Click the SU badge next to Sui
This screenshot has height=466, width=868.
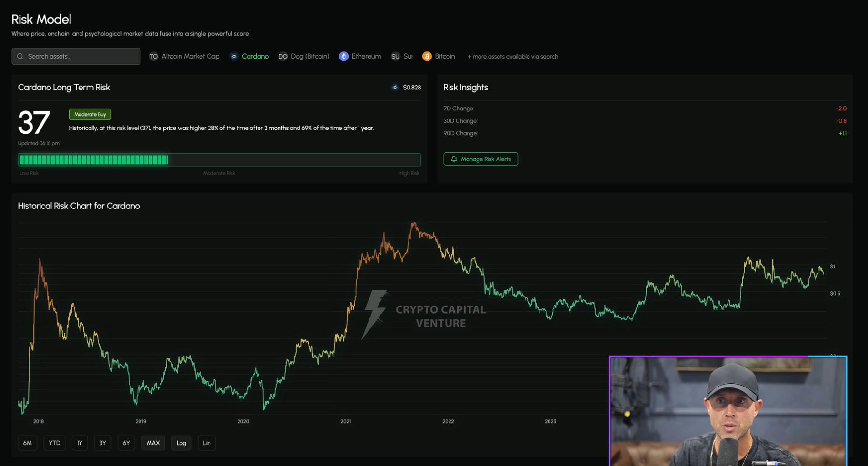[x=395, y=56]
